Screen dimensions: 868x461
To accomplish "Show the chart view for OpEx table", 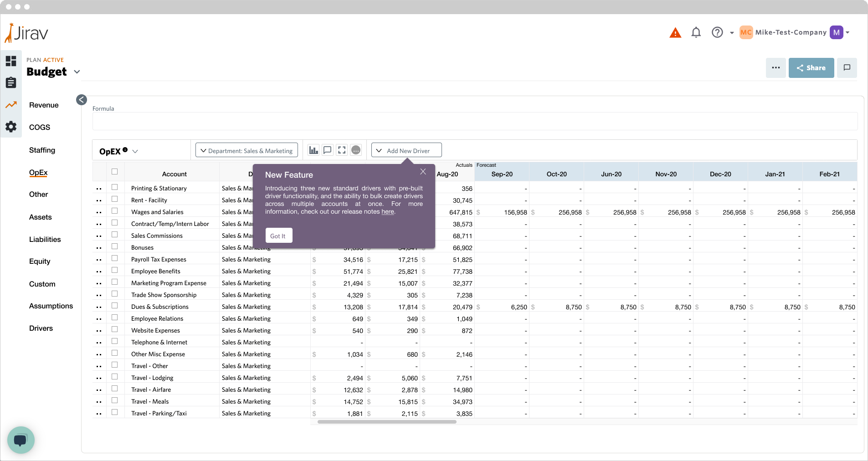I will 313,150.
